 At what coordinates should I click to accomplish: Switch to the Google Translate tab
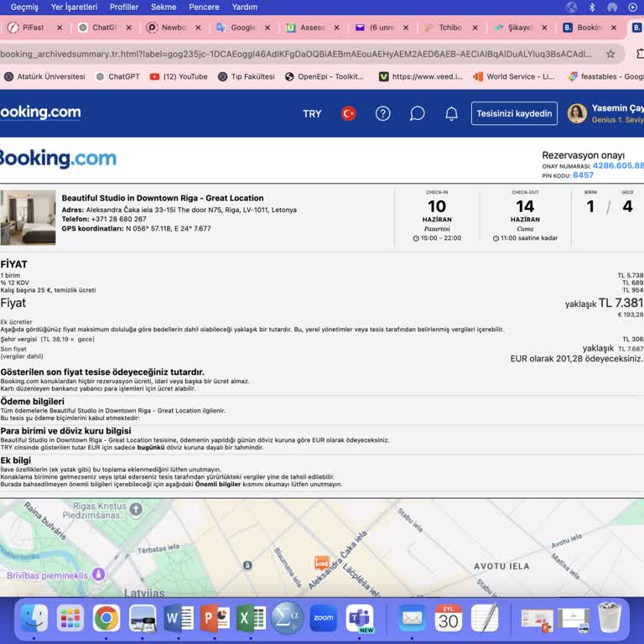242,28
